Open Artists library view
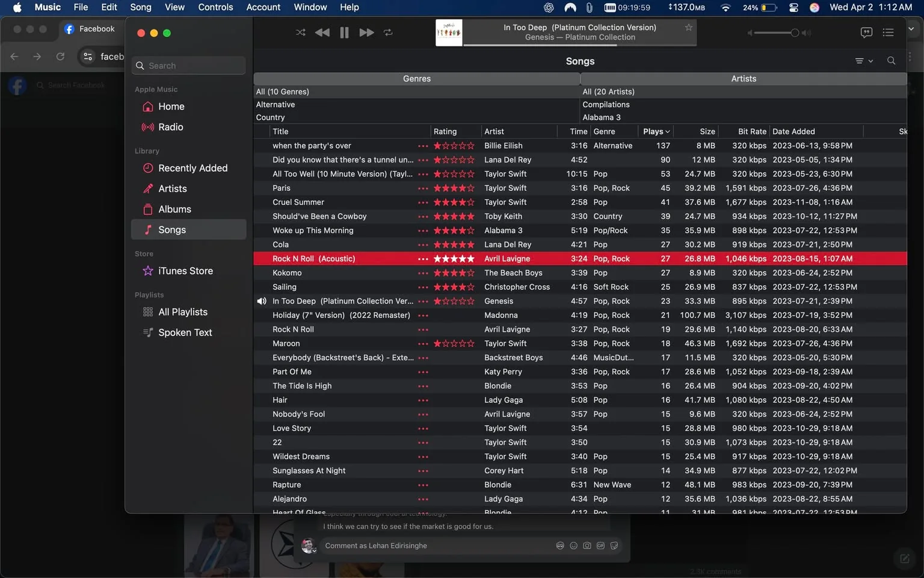The width and height of the screenshot is (924, 578). [x=188, y=188]
